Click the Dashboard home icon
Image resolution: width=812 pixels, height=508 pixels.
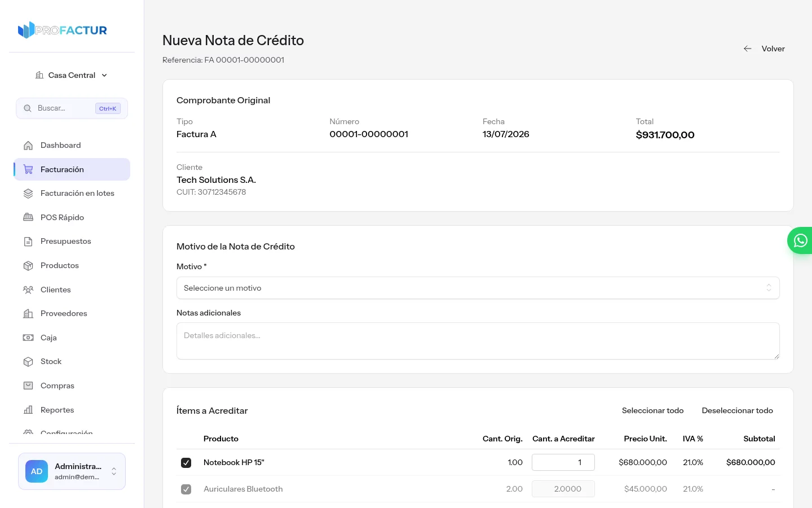tap(28, 146)
